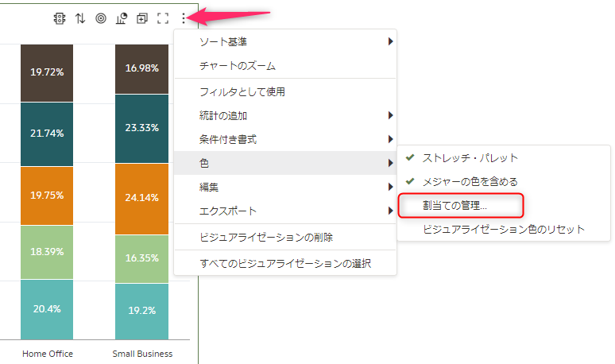Select チャートのズーム menu item
615x364 pixels.
285,65
